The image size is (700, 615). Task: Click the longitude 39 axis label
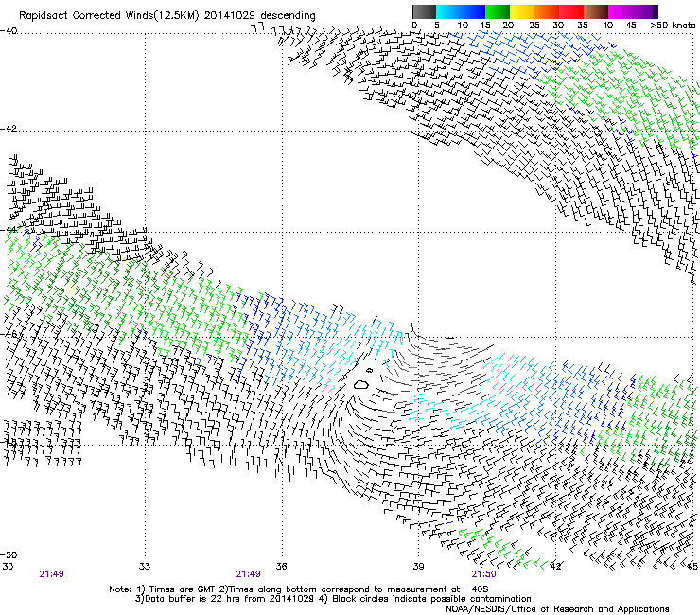(x=418, y=567)
